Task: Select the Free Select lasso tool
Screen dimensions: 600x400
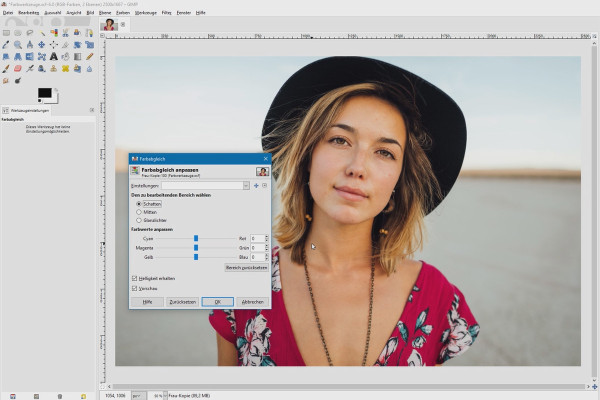Action: pos(30,33)
